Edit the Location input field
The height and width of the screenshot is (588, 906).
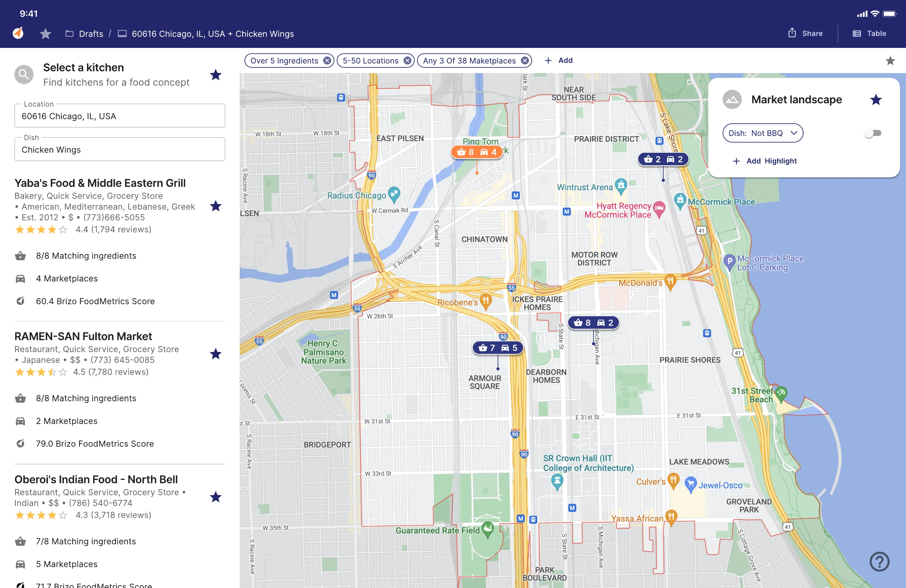click(x=120, y=116)
